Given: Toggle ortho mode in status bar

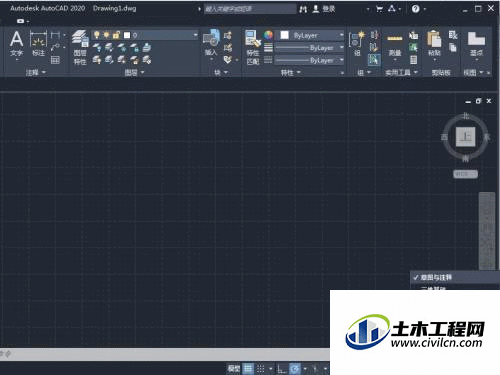Looking at the screenshot, I should point(282,369).
